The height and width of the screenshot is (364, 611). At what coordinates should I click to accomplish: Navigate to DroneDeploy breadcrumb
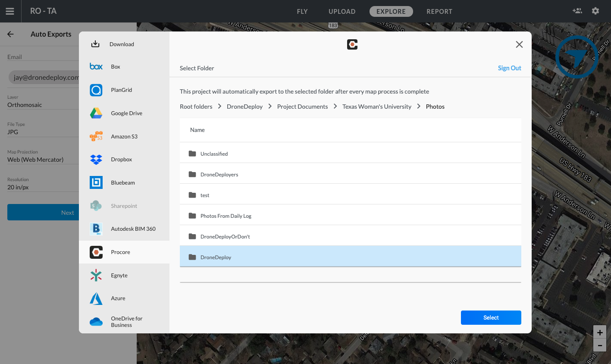pyautogui.click(x=244, y=107)
